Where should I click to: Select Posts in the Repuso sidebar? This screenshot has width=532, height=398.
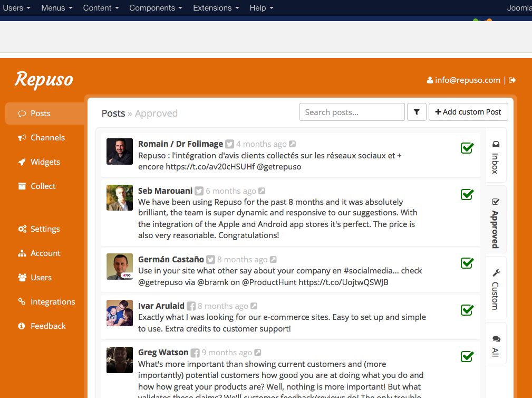click(45, 113)
